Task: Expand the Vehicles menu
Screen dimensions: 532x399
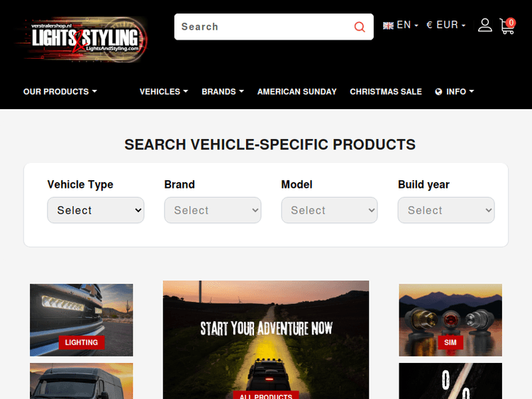Action: [x=164, y=92]
